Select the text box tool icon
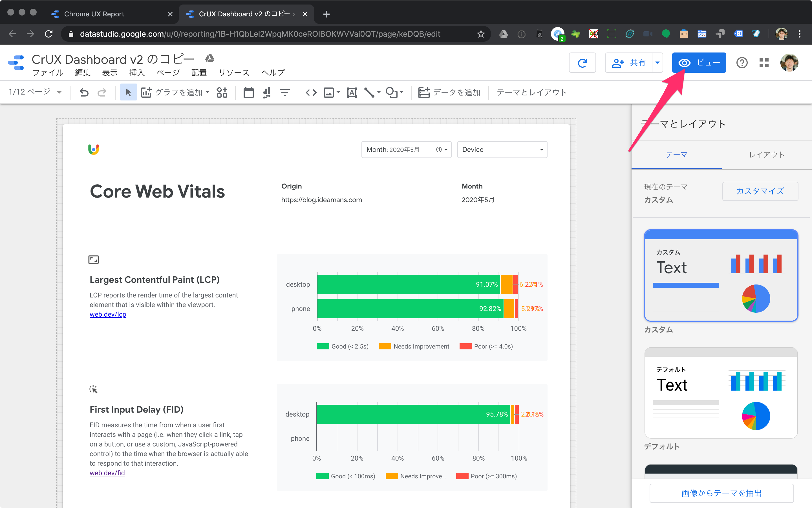Image resolution: width=812 pixels, height=508 pixels. coord(352,92)
